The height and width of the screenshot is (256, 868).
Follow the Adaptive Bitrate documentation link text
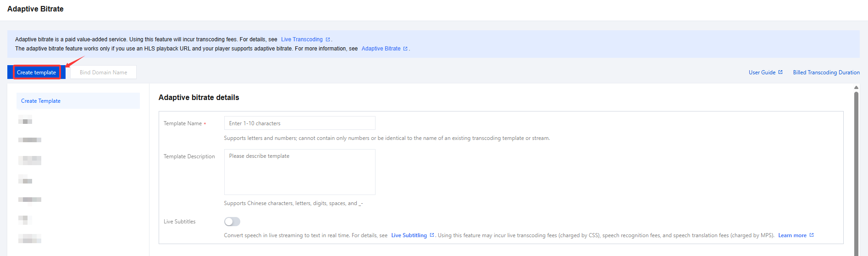tap(381, 49)
